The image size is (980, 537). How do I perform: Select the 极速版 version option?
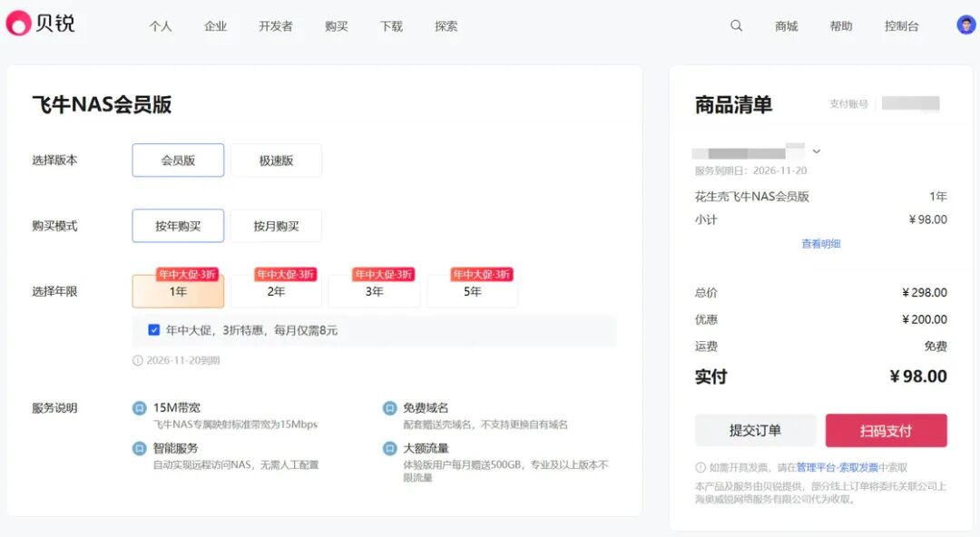276,160
